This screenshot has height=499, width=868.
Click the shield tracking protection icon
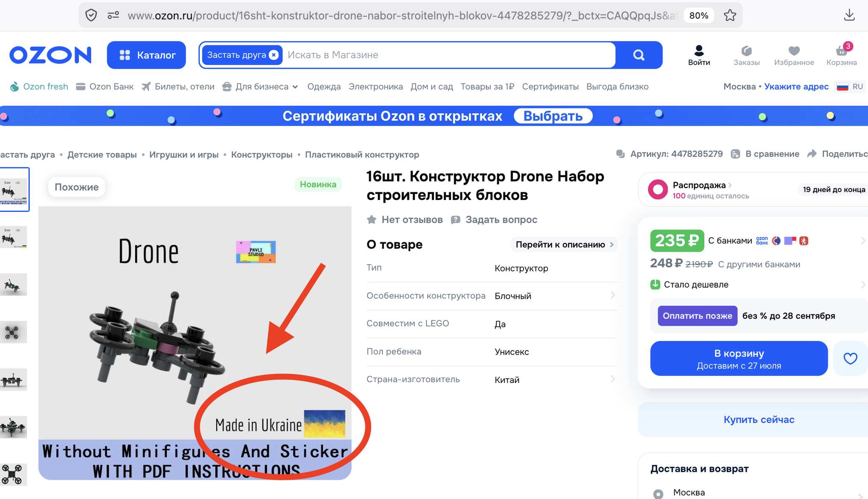91,16
